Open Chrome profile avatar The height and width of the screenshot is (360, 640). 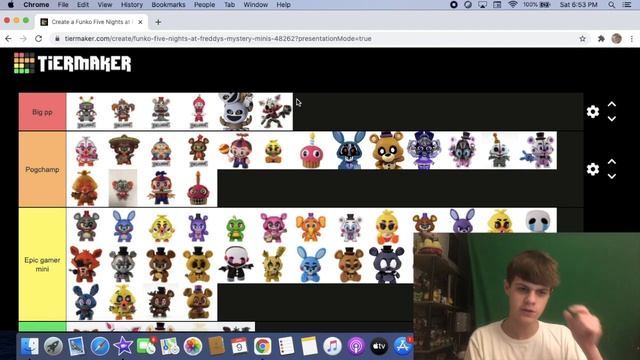tap(617, 38)
